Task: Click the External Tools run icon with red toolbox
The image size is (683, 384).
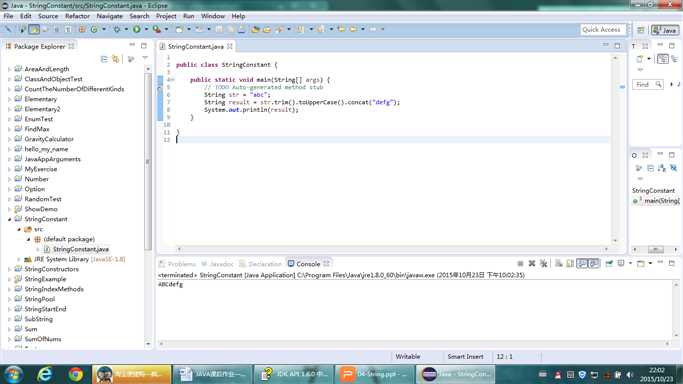Action: pyautogui.click(x=157, y=29)
